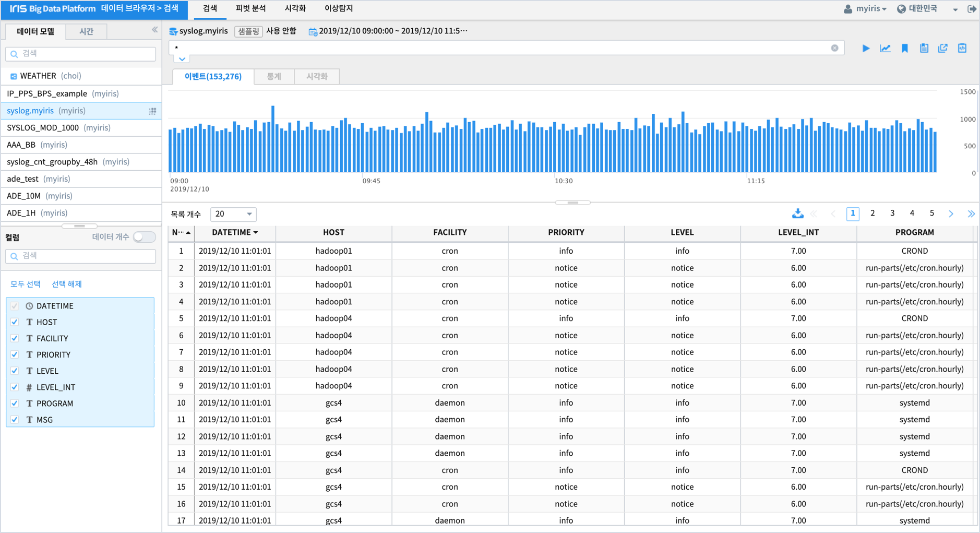
Task: Click the syslog.myiris database icon in header
Action: click(x=173, y=31)
